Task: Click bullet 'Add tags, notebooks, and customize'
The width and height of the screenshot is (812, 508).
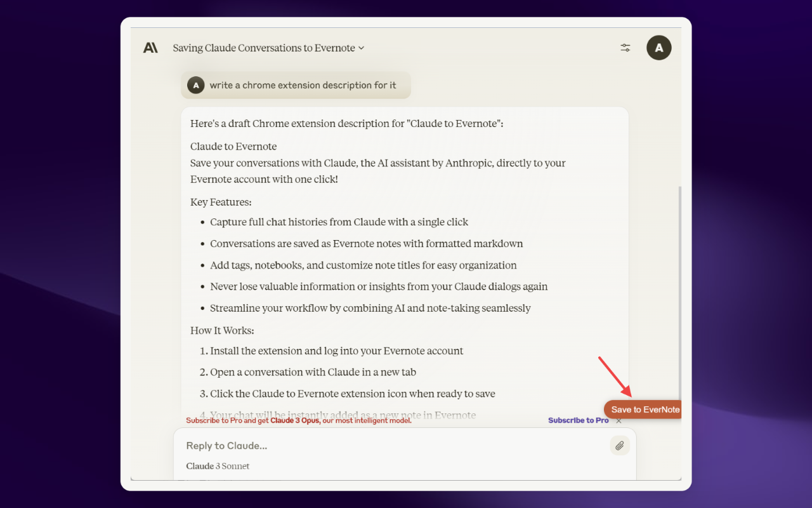Action: pyautogui.click(x=363, y=265)
